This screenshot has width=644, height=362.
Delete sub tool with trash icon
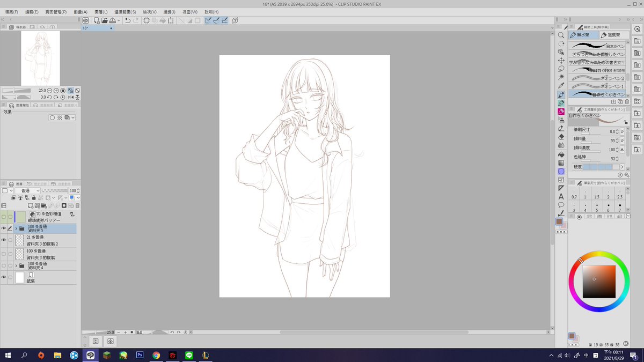click(626, 101)
